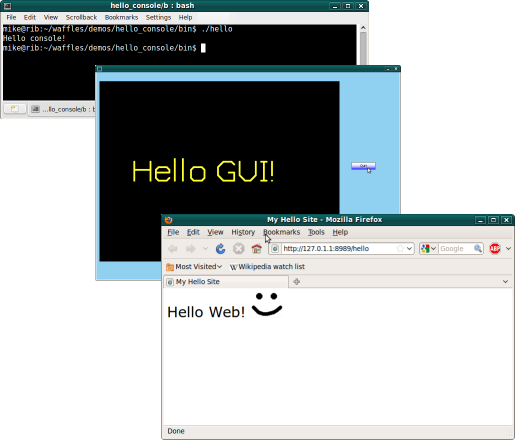
Task: Open the terminal Scrollback menu
Action: click(x=81, y=17)
